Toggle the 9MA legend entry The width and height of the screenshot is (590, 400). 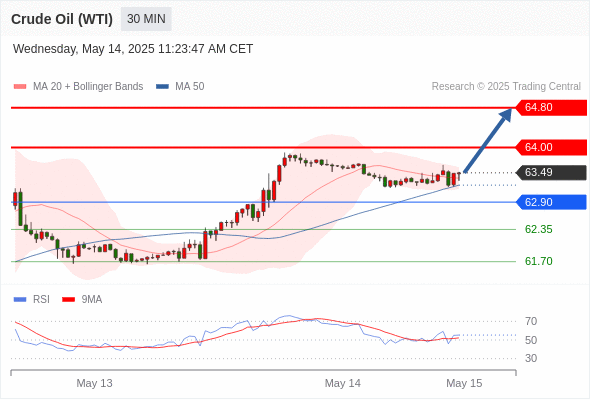point(82,300)
